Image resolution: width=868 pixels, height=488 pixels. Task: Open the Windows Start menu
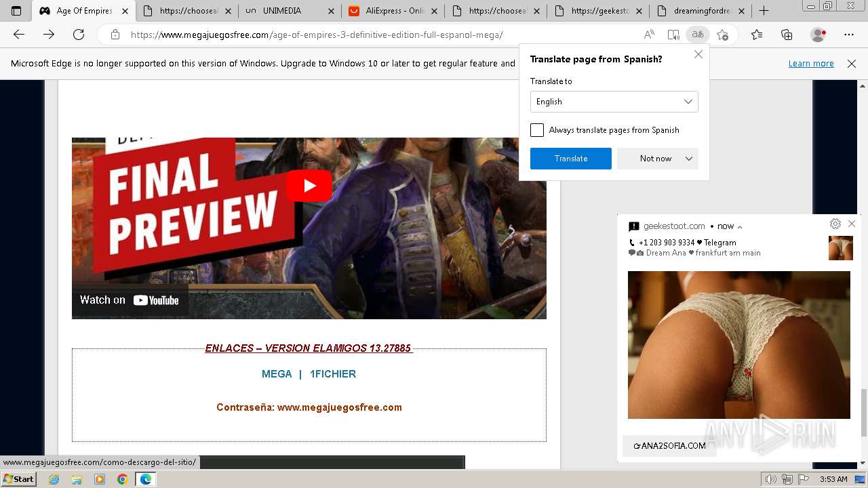(18, 479)
